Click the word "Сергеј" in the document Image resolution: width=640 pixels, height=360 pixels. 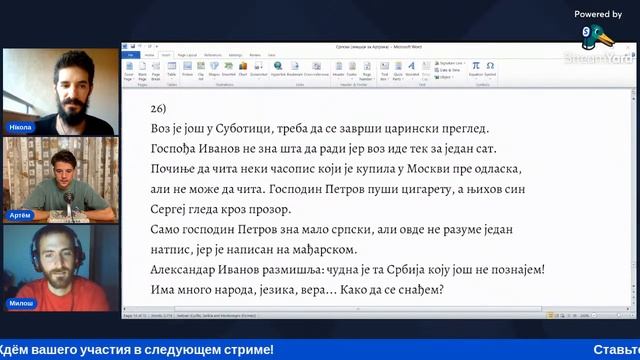(x=168, y=209)
